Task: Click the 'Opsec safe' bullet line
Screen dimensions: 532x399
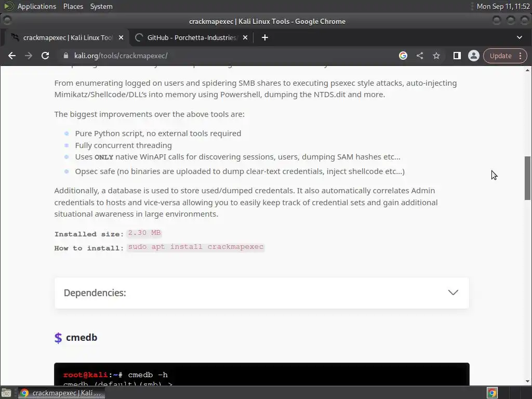Action: [x=240, y=171]
